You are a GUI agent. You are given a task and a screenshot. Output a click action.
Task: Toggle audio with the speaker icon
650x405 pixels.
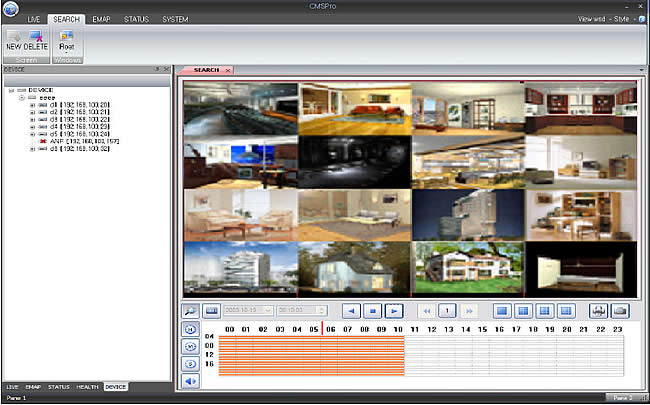click(190, 381)
